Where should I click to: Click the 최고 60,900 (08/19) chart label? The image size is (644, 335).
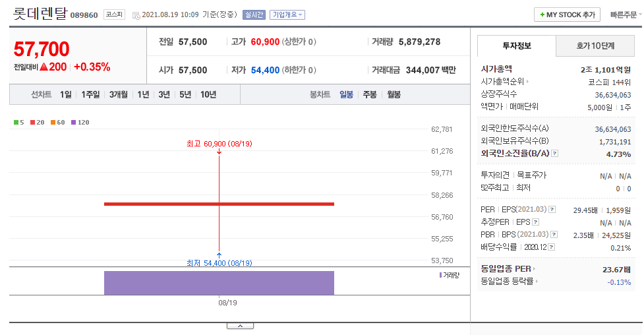click(220, 144)
